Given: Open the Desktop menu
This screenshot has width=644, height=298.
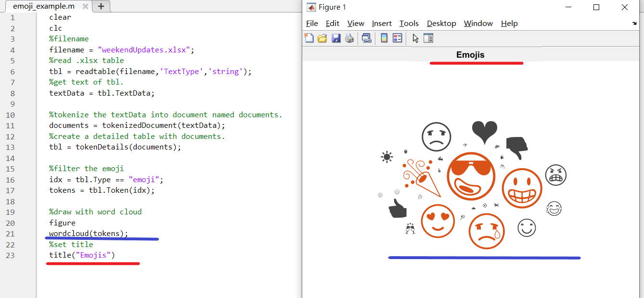Looking at the screenshot, I should (441, 23).
